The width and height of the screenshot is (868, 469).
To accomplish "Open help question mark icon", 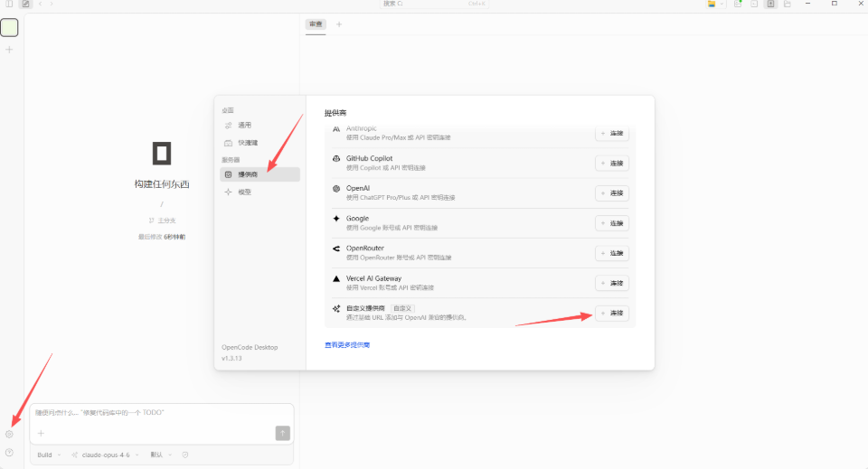I will pos(9,453).
